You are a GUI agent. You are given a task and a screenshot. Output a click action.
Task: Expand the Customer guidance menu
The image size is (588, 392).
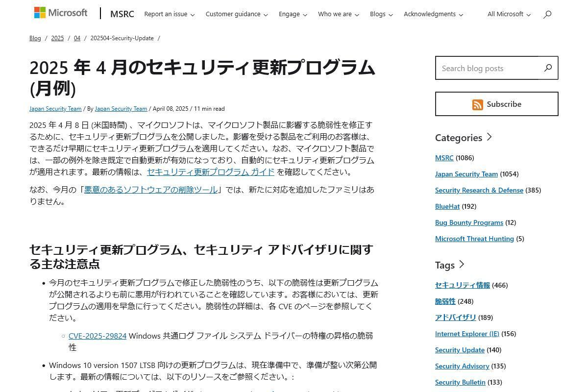[237, 14]
